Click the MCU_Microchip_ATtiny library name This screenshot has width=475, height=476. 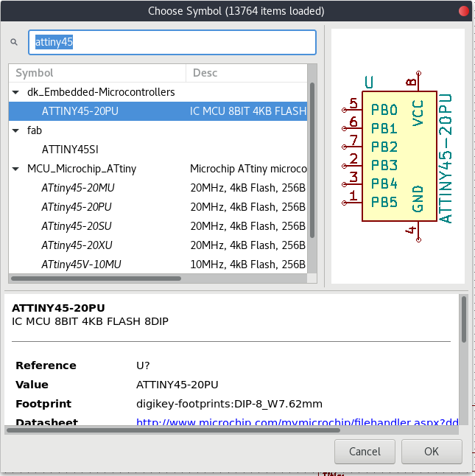[82, 169]
